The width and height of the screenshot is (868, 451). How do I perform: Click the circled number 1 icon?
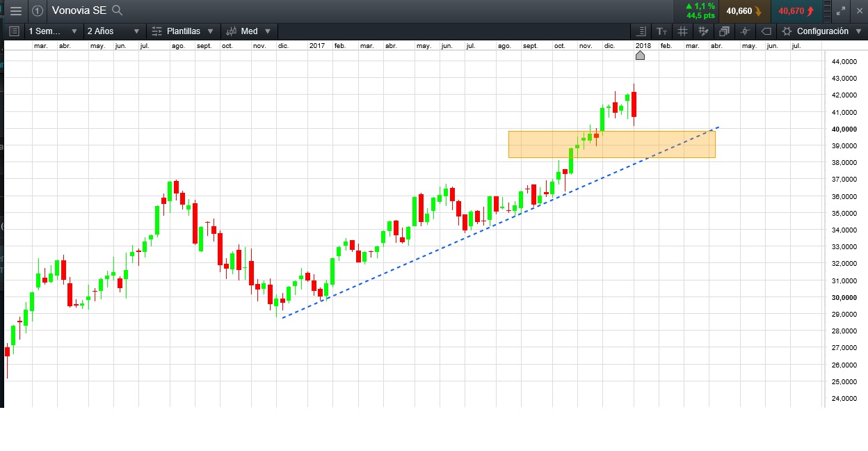(38, 10)
